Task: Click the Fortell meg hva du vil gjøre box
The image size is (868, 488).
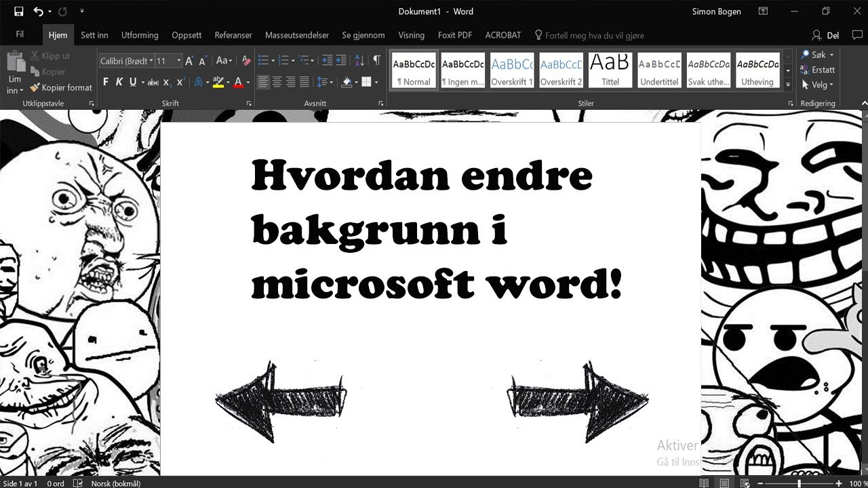Action: click(x=589, y=35)
